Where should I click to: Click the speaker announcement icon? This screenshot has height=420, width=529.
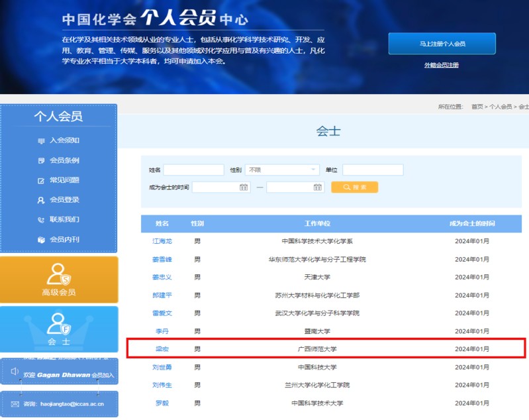click(15, 372)
